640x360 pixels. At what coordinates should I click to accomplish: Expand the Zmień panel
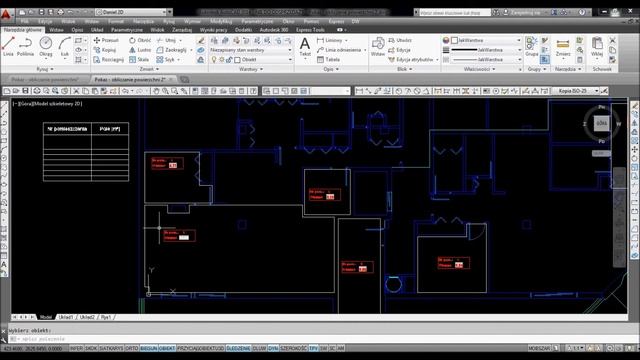pyautogui.click(x=149, y=69)
